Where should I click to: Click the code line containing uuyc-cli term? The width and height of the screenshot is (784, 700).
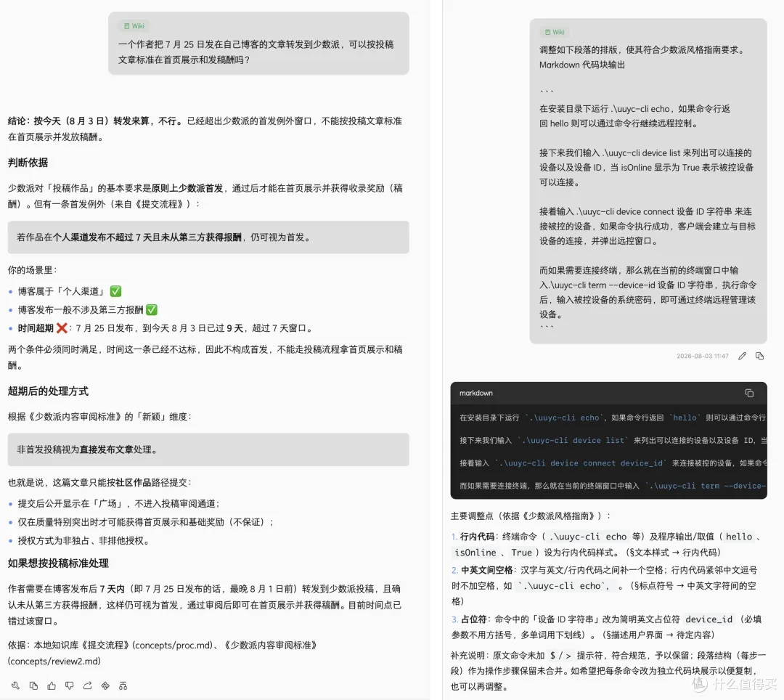tap(612, 486)
